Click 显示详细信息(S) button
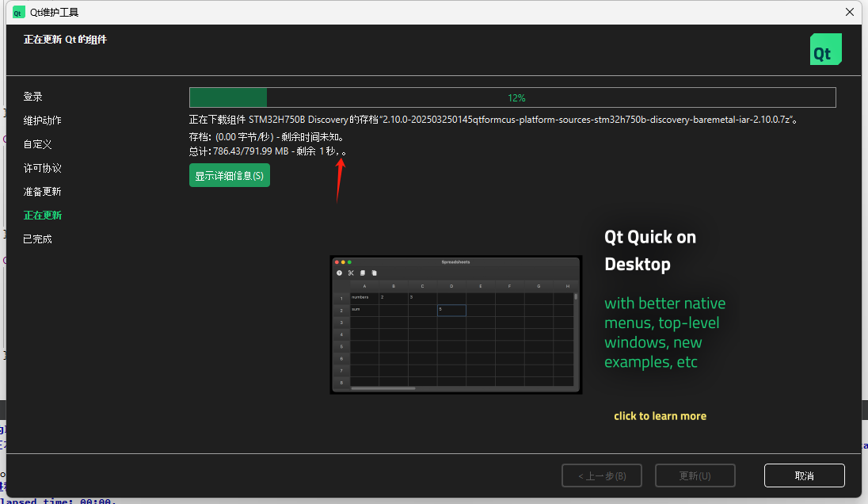Image resolution: width=868 pixels, height=504 pixels. 229,176
